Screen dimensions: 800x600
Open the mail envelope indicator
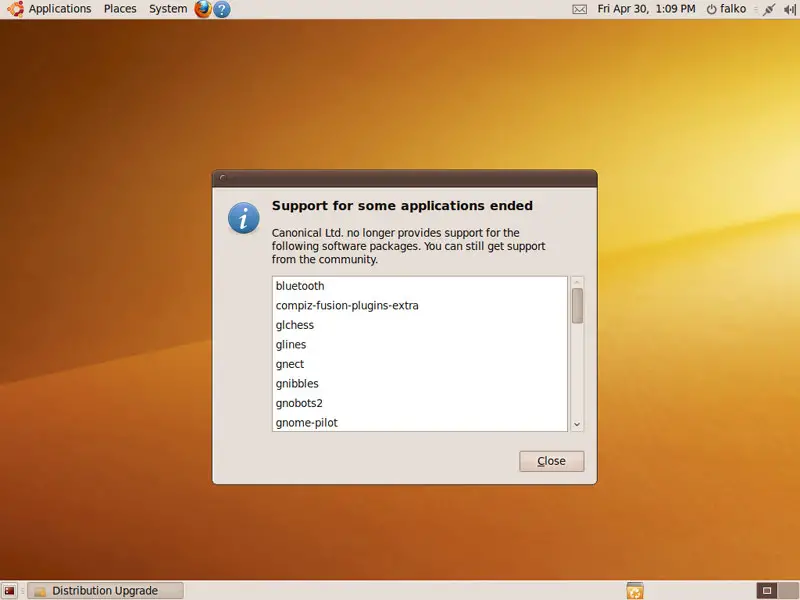(579, 9)
